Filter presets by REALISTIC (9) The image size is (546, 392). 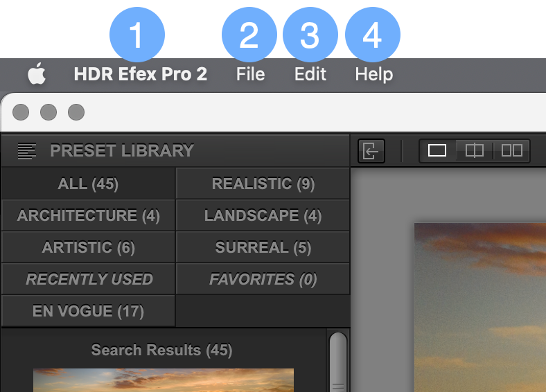coord(263,184)
